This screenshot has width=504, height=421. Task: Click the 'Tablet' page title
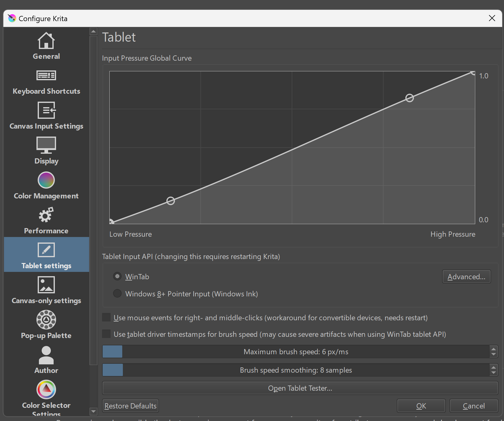[x=119, y=37]
